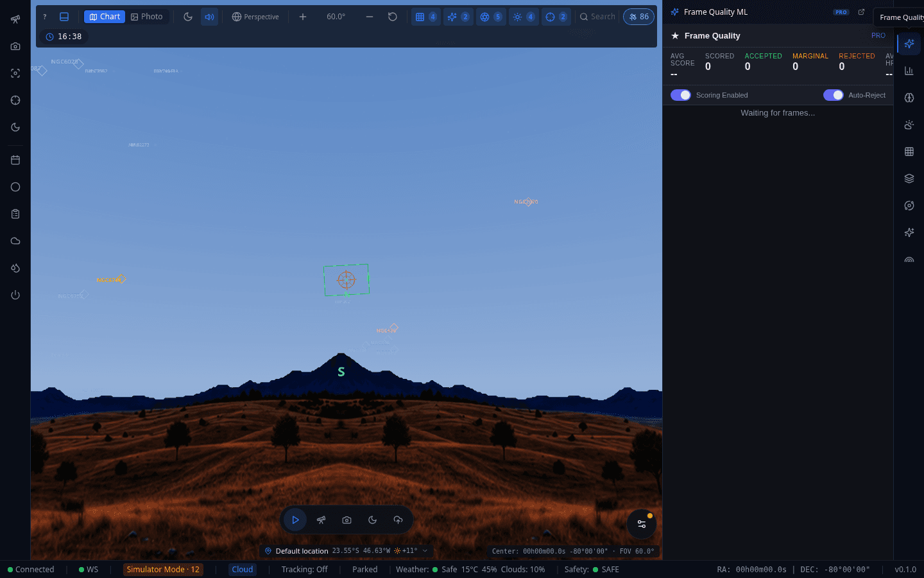Open the grid options with badge 4

click(426, 17)
